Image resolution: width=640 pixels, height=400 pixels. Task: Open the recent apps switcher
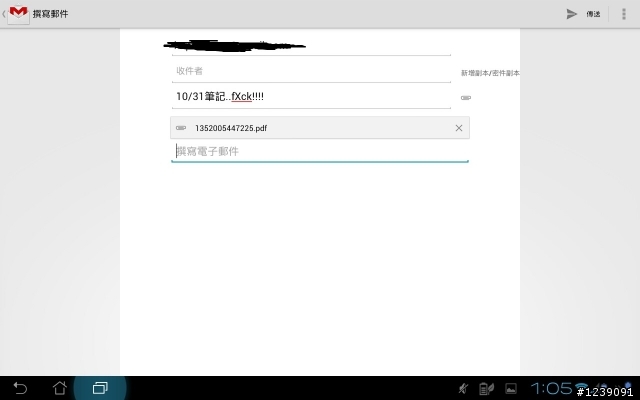point(100,388)
